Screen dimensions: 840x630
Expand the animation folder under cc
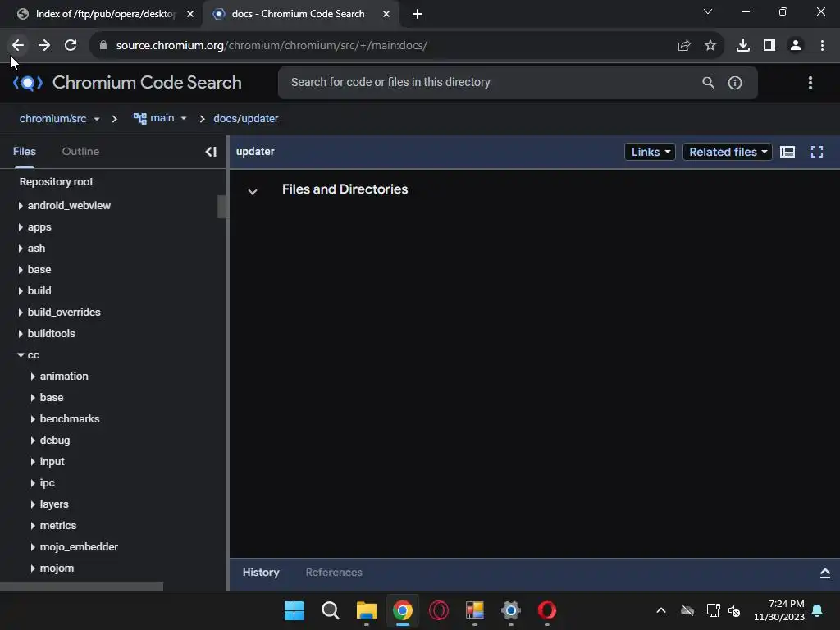click(x=33, y=377)
